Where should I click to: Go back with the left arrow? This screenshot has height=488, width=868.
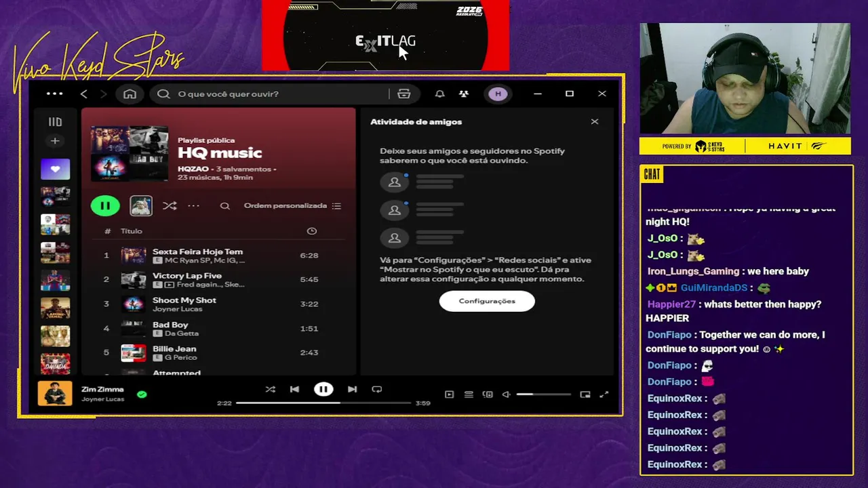click(83, 94)
